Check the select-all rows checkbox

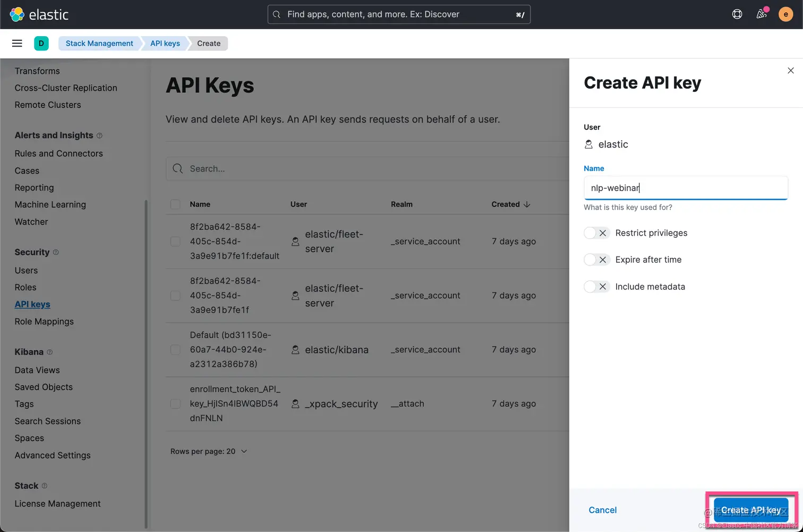pos(175,204)
